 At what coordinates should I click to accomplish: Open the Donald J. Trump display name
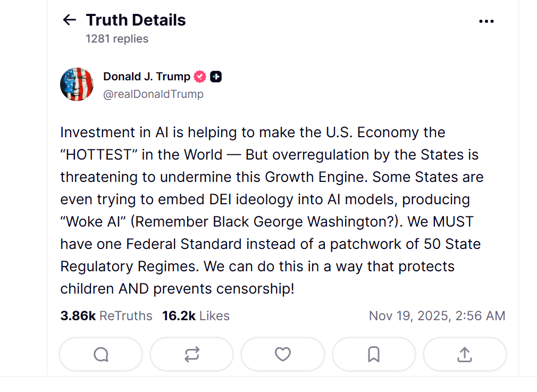(147, 77)
